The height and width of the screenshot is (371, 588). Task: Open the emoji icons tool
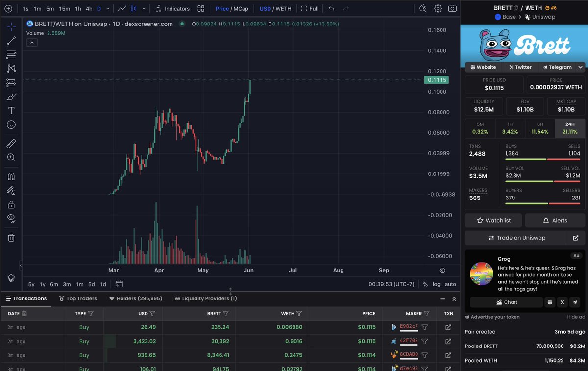click(11, 125)
